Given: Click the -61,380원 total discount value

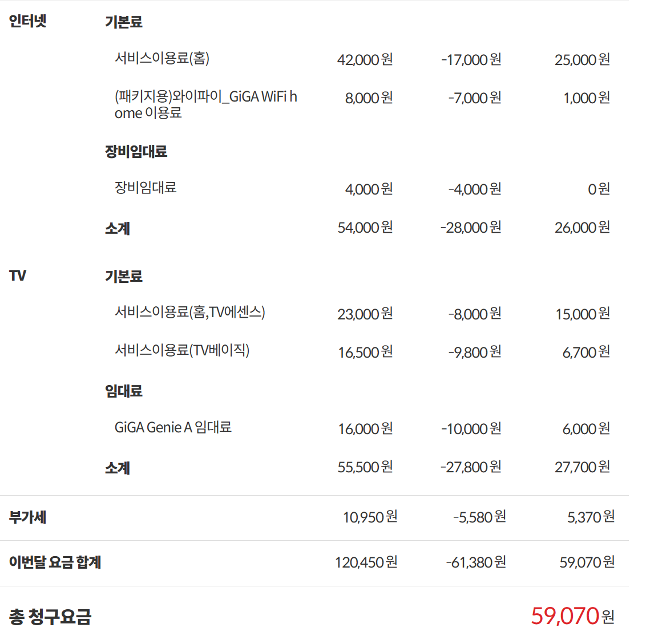Looking at the screenshot, I should (476, 562).
